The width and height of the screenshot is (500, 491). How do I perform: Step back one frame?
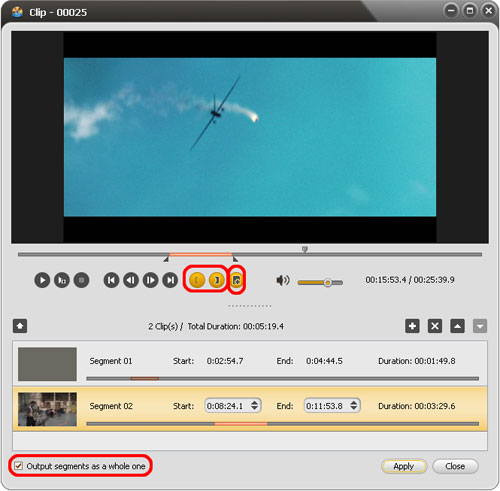coord(131,280)
